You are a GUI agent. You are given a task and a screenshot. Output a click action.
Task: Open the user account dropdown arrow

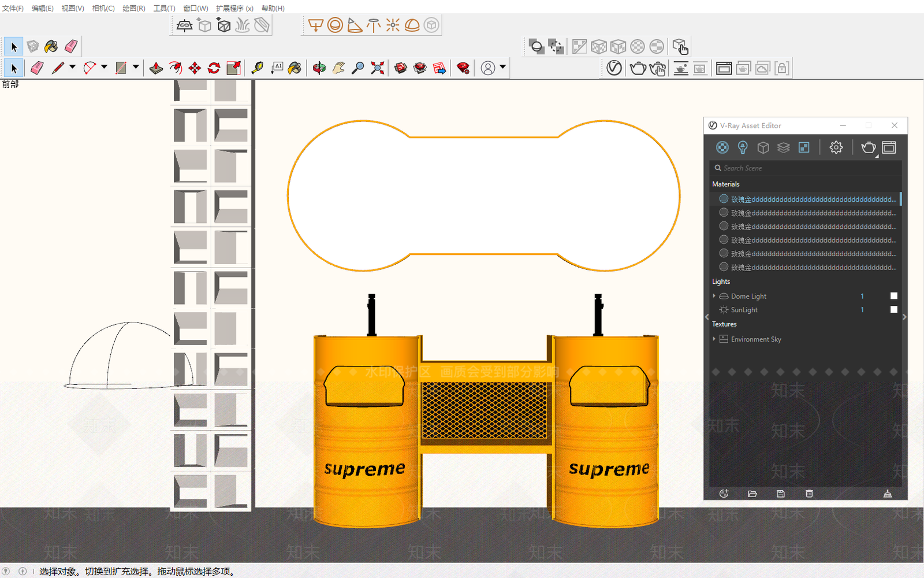(503, 68)
